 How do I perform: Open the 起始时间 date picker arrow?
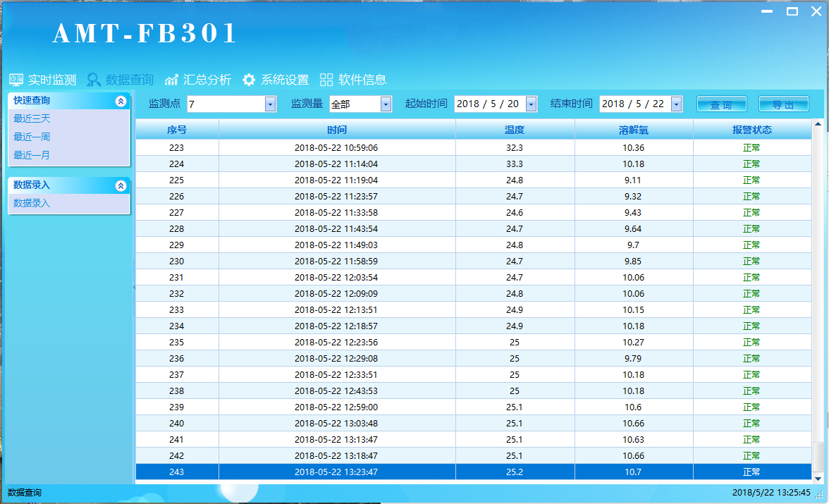coord(532,104)
